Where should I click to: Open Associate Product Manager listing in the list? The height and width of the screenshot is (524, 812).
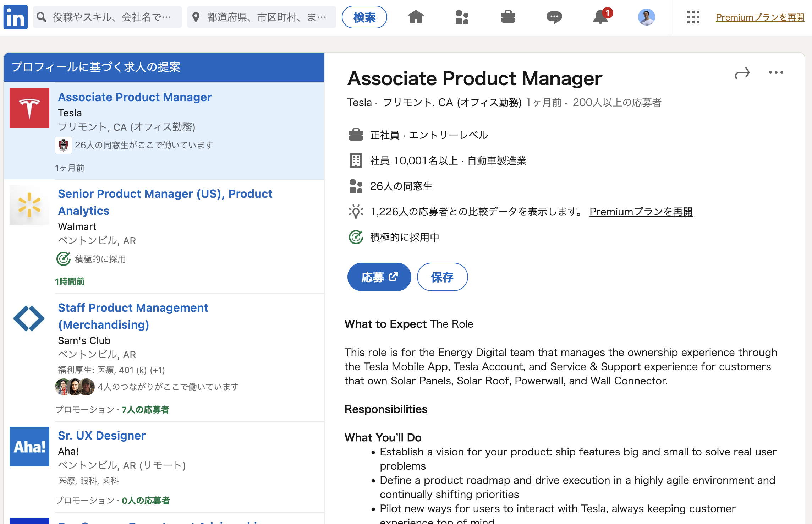point(135,97)
